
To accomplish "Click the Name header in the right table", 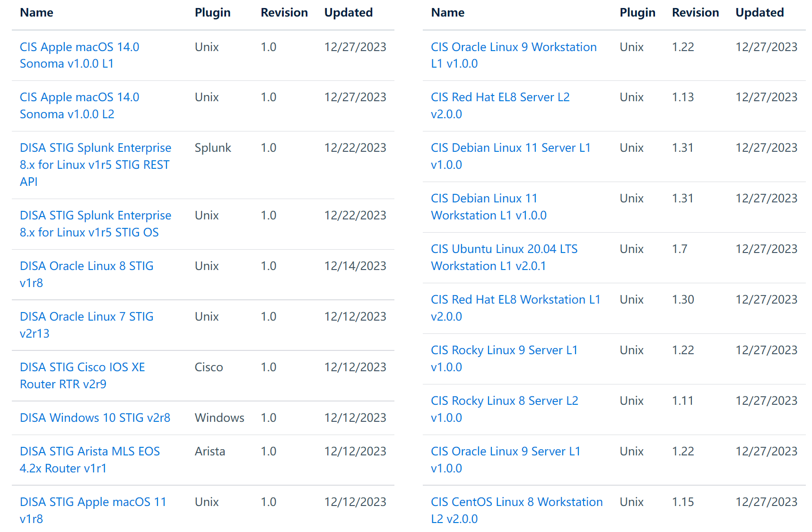I will (x=448, y=13).
